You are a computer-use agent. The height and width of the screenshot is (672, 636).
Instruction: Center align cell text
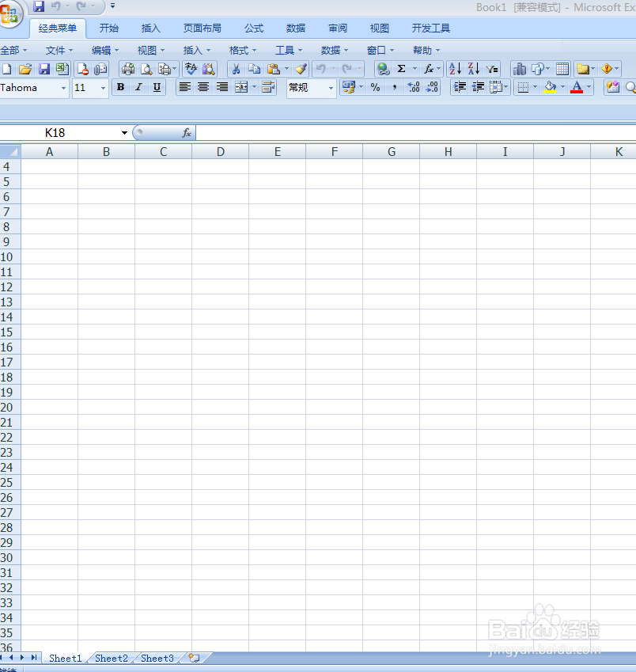(203, 87)
